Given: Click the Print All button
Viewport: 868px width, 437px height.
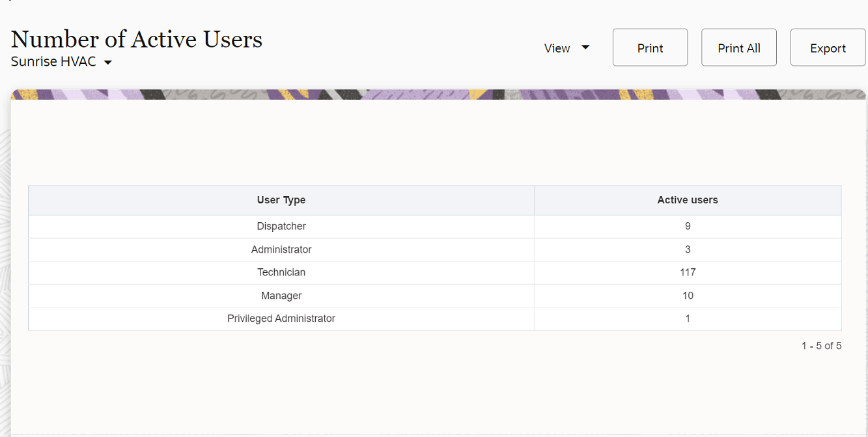Looking at the screenshot, I should (x=738, y=48).
